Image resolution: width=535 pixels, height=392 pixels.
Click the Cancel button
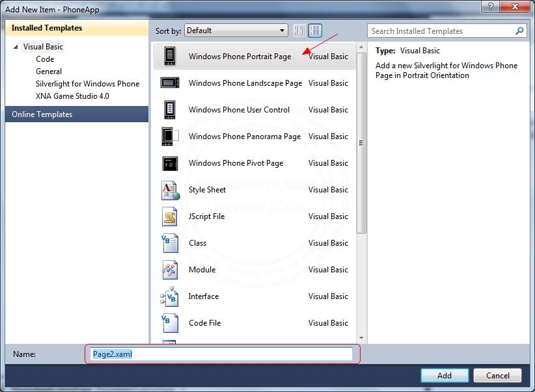(x=497, y=375)
